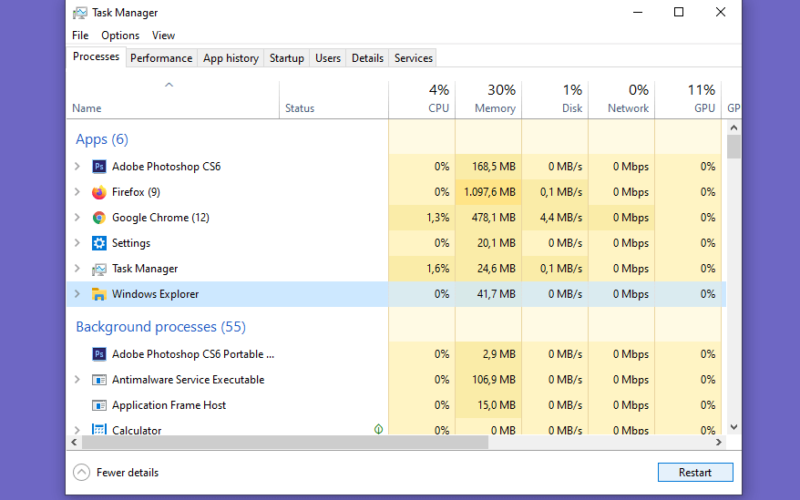Click Windows Explorer memory value 41,7 MB
This screenshot has height=500, width=800.
pos(496,294)
